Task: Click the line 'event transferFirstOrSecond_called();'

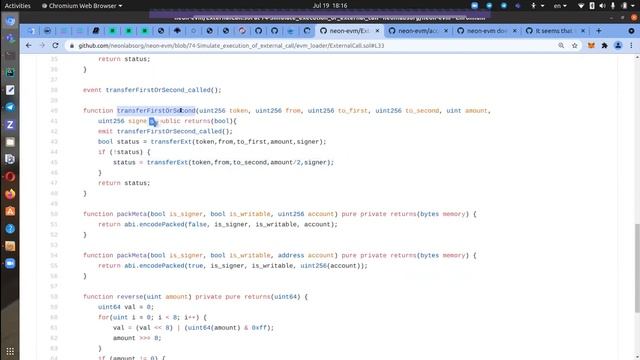Action: (x=152, y=90)
